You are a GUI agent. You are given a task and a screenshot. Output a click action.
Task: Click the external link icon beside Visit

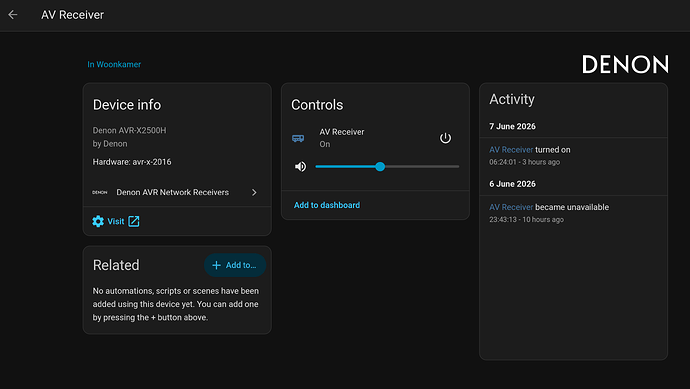134,221
